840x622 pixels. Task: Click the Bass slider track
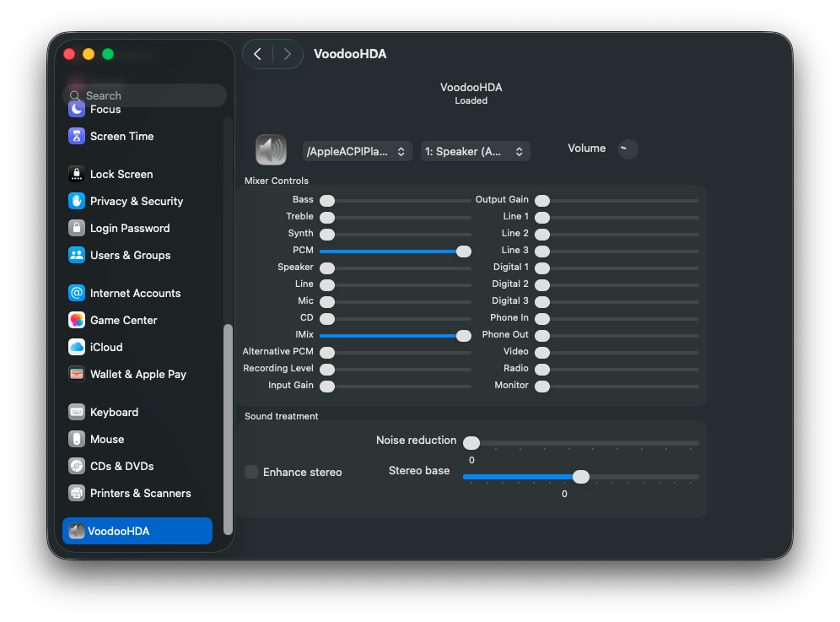[396, 201]
